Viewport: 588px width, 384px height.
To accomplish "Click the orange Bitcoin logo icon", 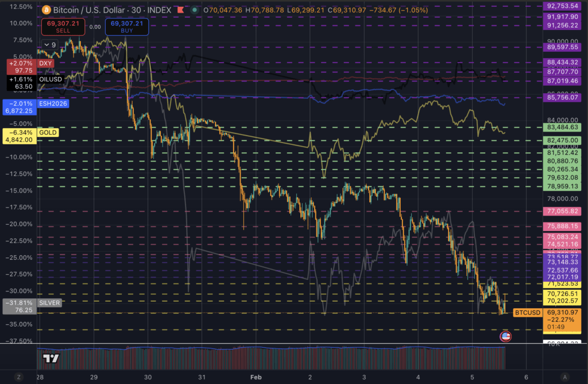I will pyautogui.click(x=47, y=10).
